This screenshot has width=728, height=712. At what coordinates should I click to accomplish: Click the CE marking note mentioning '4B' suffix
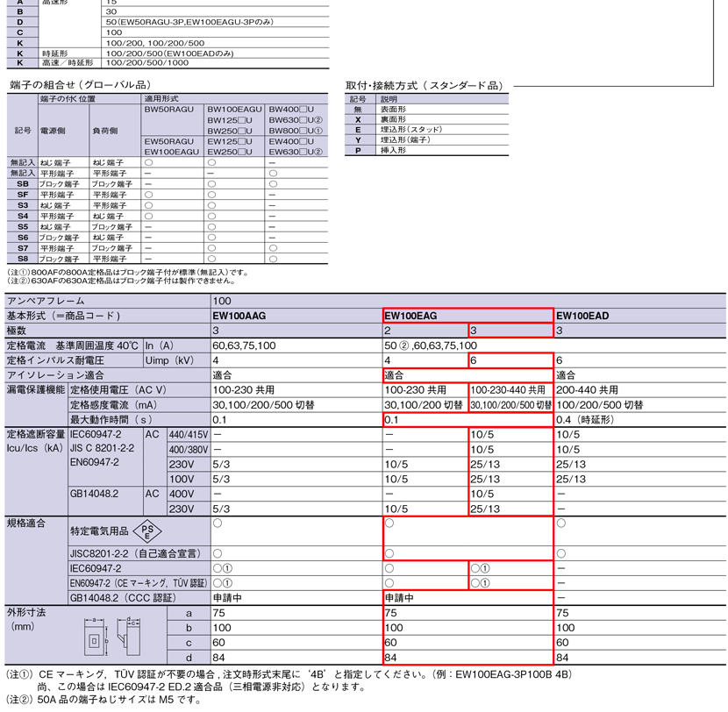[289, 680]
